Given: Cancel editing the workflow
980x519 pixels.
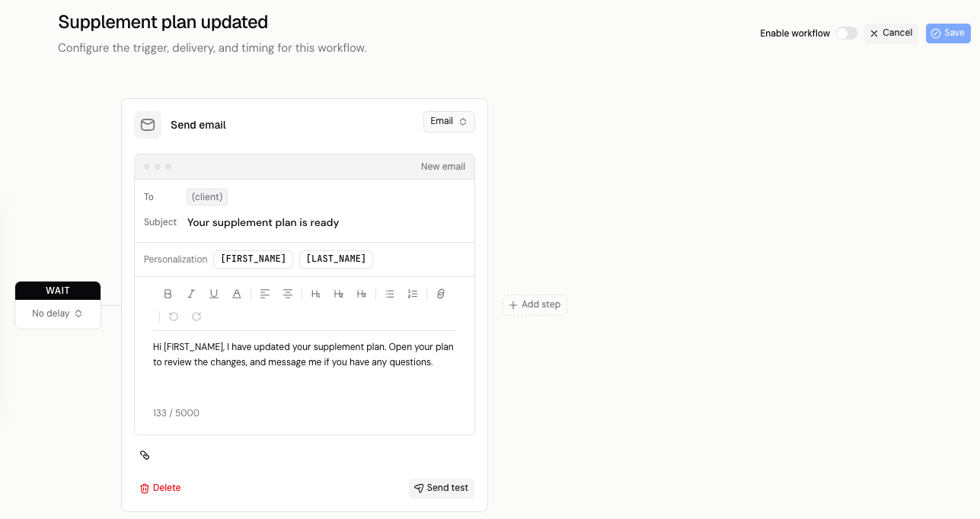Looking at the screenshot, I should pyautogui.click(x=891, y=33).
